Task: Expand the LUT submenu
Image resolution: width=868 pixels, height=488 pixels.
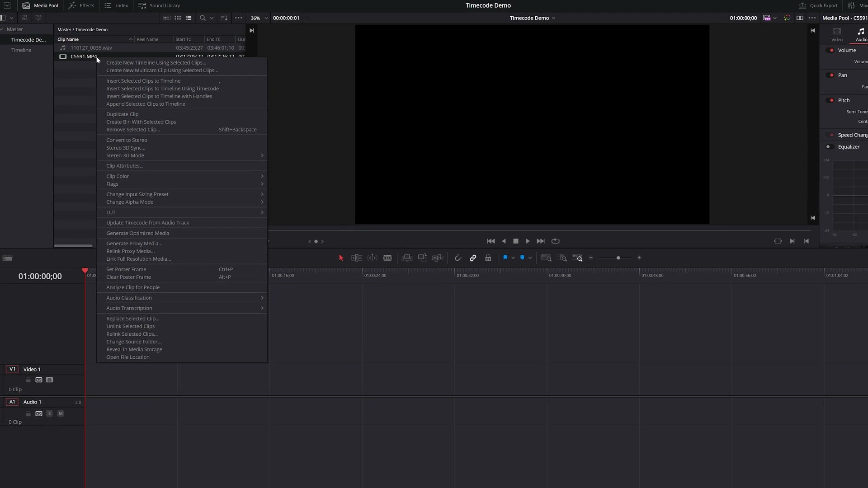Action: 182,212
